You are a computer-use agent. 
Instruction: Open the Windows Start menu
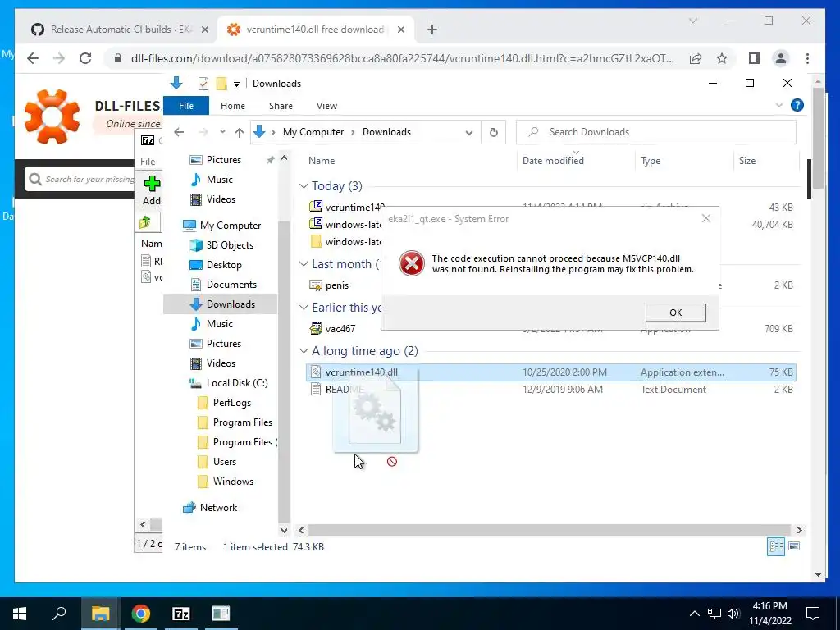[x=20, y=614]
